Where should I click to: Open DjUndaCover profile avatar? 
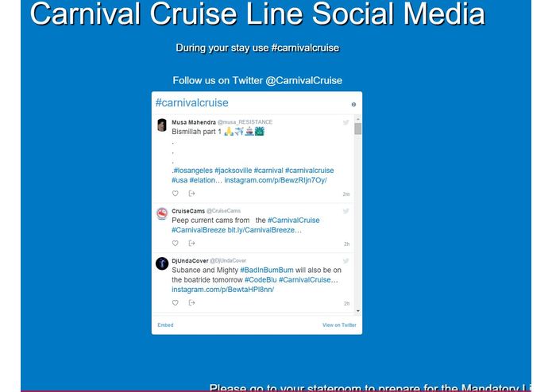tap(162, 263)
